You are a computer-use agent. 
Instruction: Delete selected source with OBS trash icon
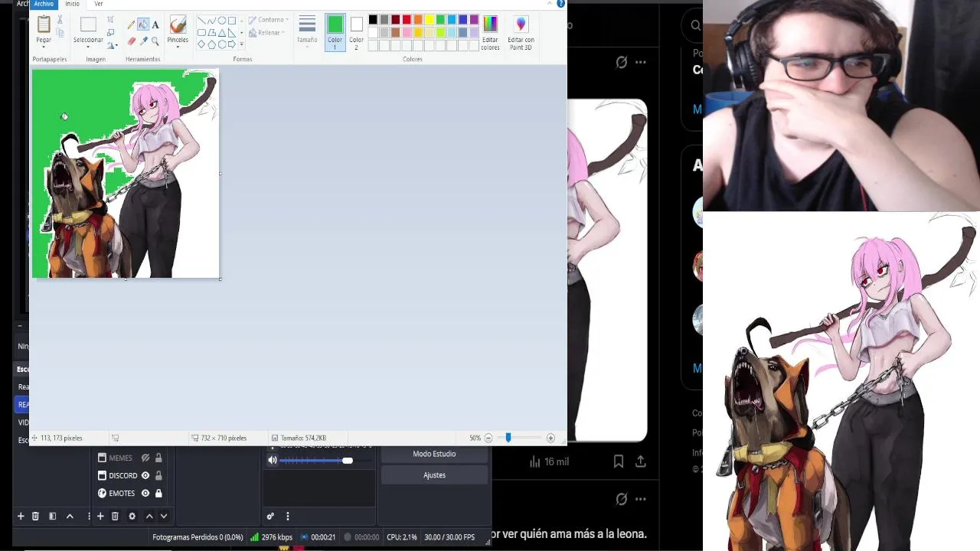(115, 517)
